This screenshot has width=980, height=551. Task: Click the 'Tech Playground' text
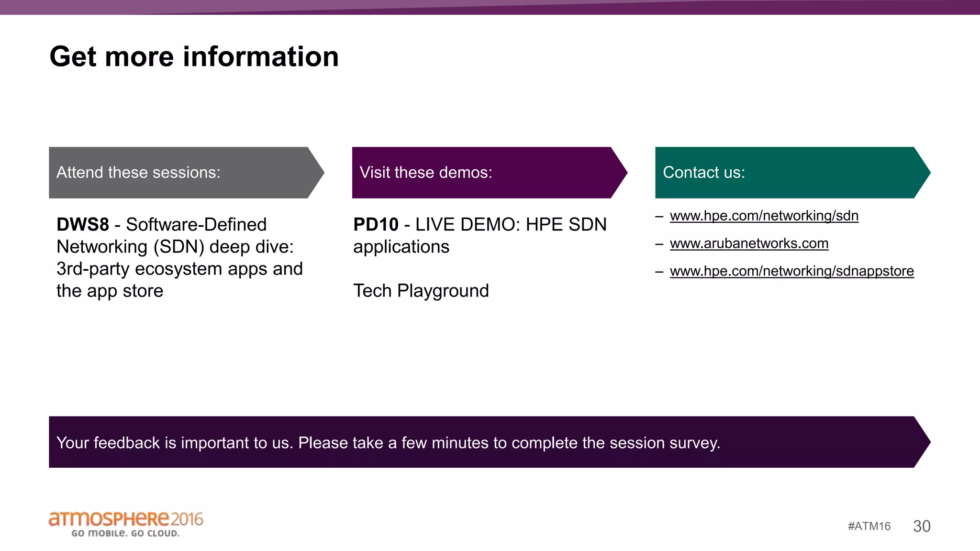[x=421, y=291]
